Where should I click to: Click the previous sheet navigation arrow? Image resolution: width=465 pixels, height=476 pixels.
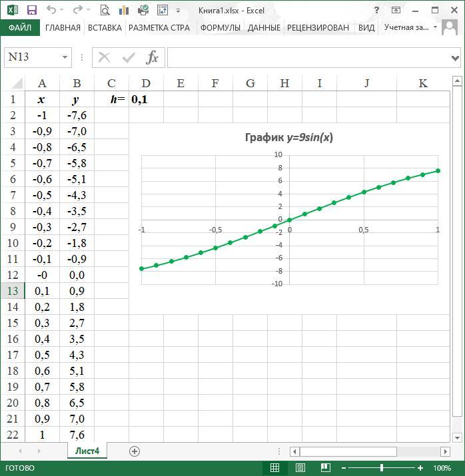[x=20, y=451]
